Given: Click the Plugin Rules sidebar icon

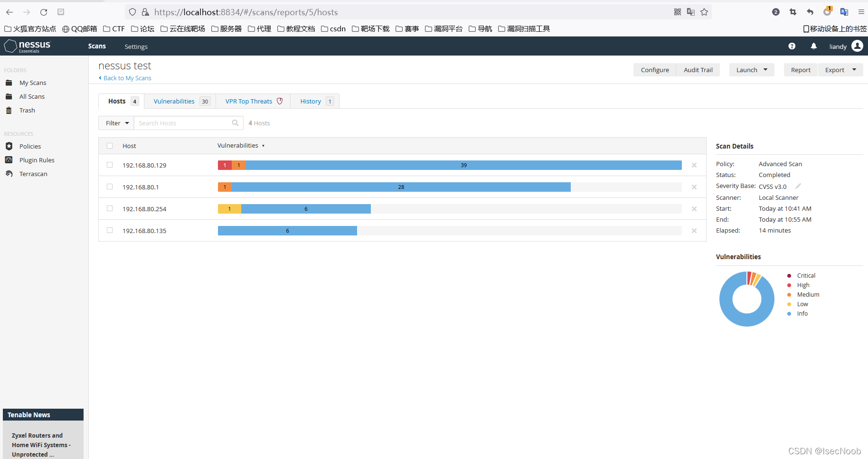Looking at the screenshot, I should (9, 160).
